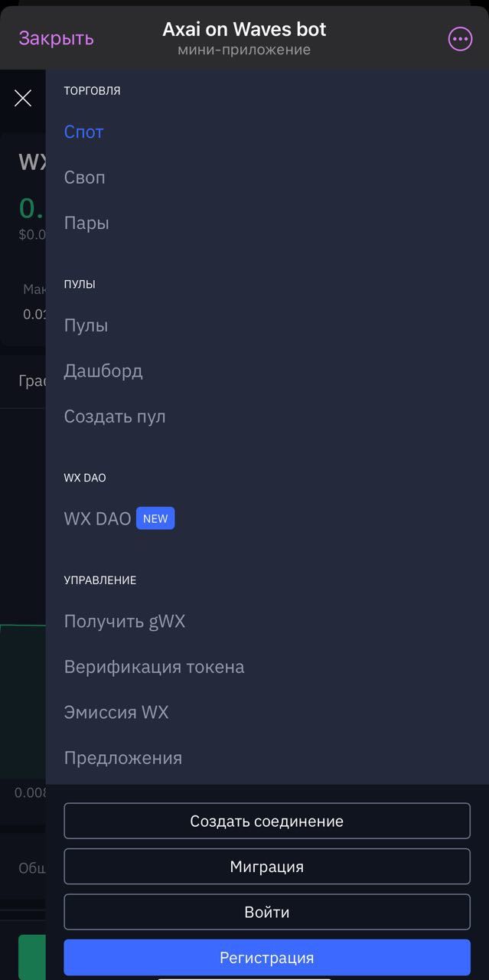
Task: Open the Предложения proposals page
Action: pyautogui.click(x=122, y=757)
